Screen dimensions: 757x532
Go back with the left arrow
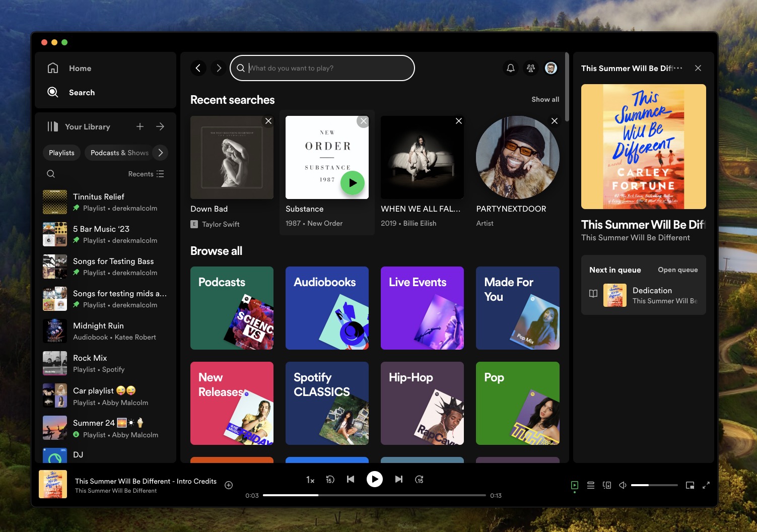coord(198,68)
